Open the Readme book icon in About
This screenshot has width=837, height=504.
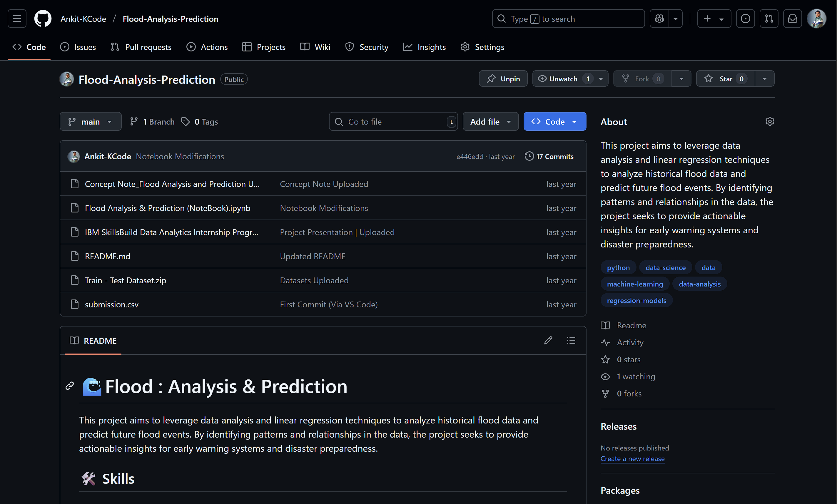[605, 325]
